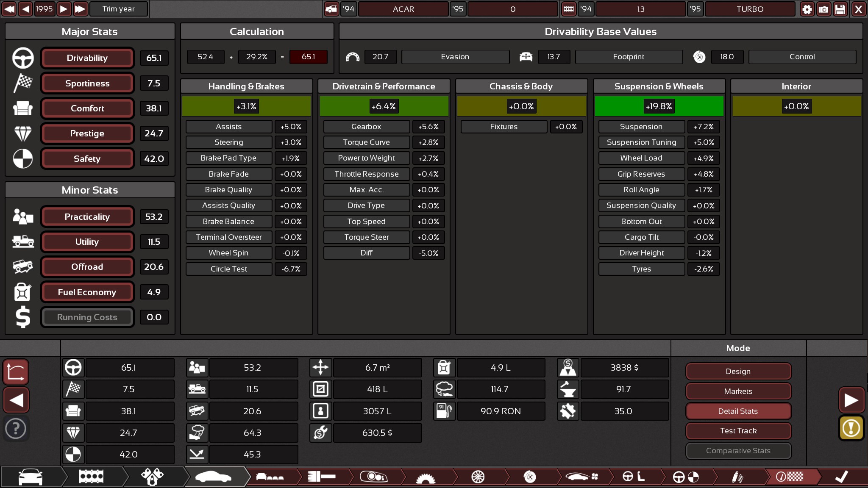Click the Control base value field

(802, 57)
